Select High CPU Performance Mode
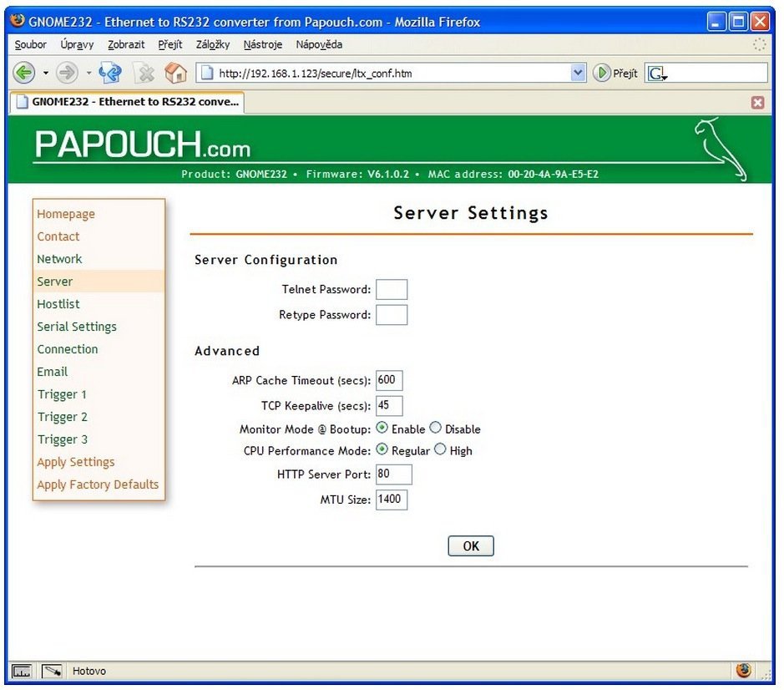Viewport: 784px width, 690px height. (441, 450)
